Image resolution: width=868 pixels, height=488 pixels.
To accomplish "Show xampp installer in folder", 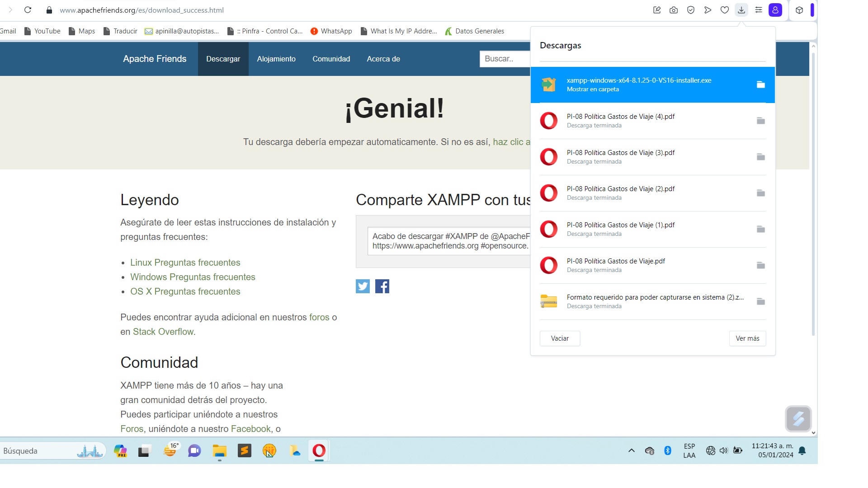I will pyautogui.click(x=761, y=84).
